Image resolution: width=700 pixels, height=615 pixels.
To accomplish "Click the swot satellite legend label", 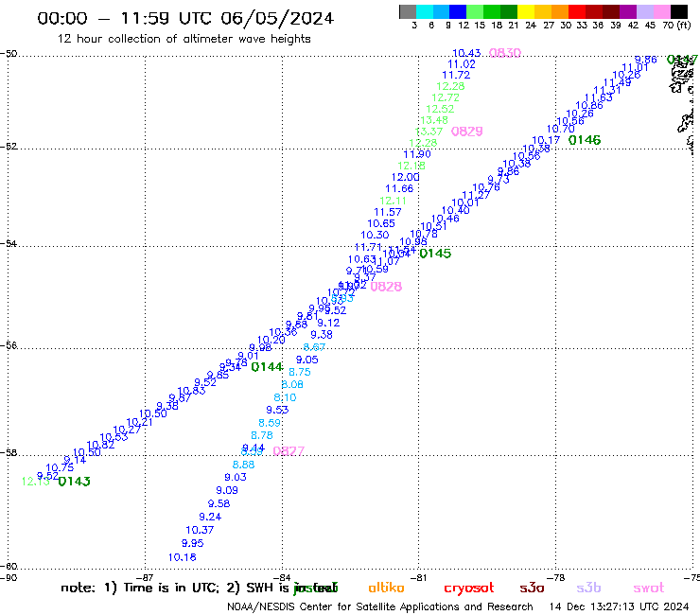I will pyautogui.click(x=648, y=588).
